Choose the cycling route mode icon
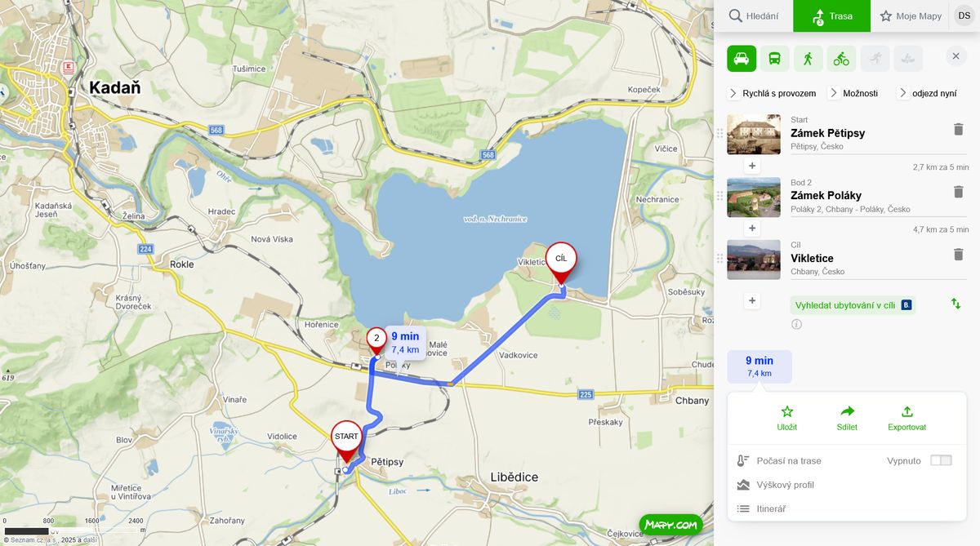This screenshot has width=980, height=546. [841, 59]
